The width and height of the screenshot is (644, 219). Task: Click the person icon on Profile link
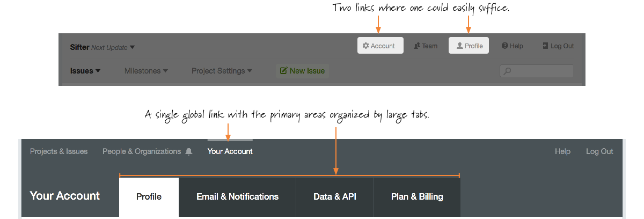[x=459, y=46]
